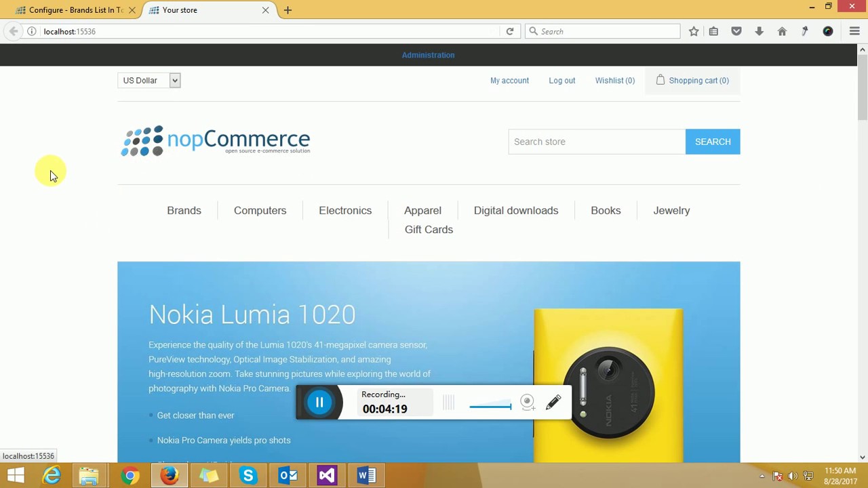Open a new Firefox tab
The image size is (868, 488).
(288, 10)
